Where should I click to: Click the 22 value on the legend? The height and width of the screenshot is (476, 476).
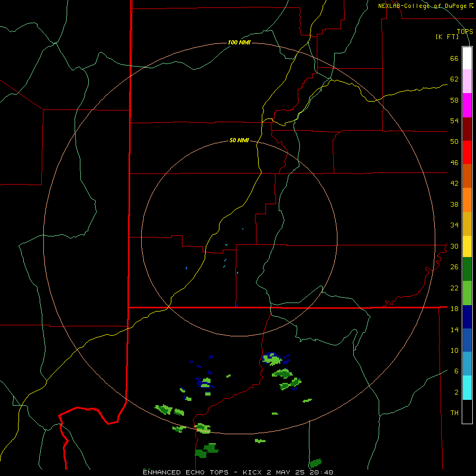tap(454, 288)
